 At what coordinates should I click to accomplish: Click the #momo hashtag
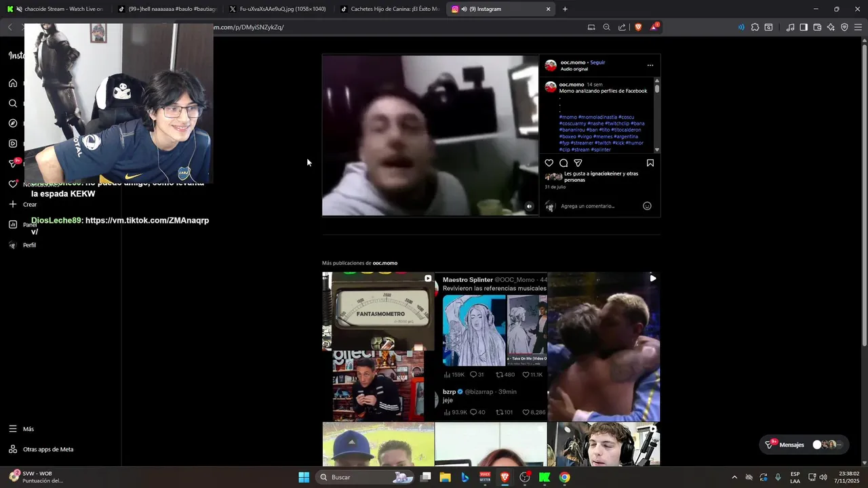(568, 117)
